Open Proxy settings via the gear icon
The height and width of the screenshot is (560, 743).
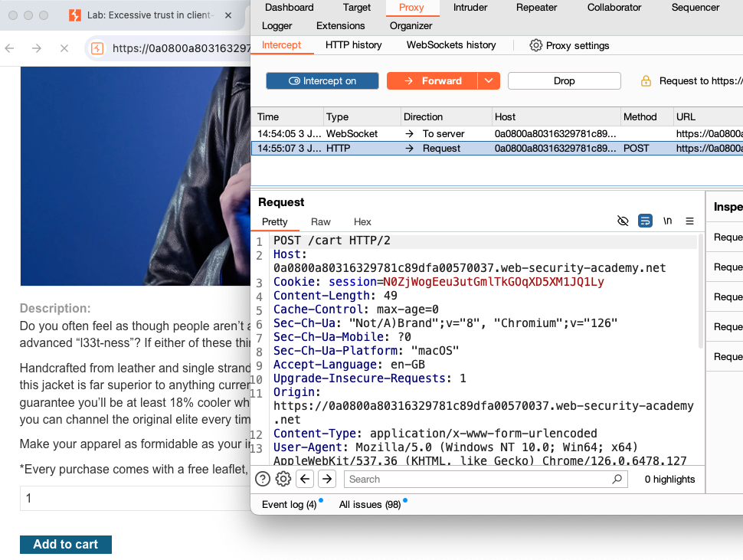point(536,45)
